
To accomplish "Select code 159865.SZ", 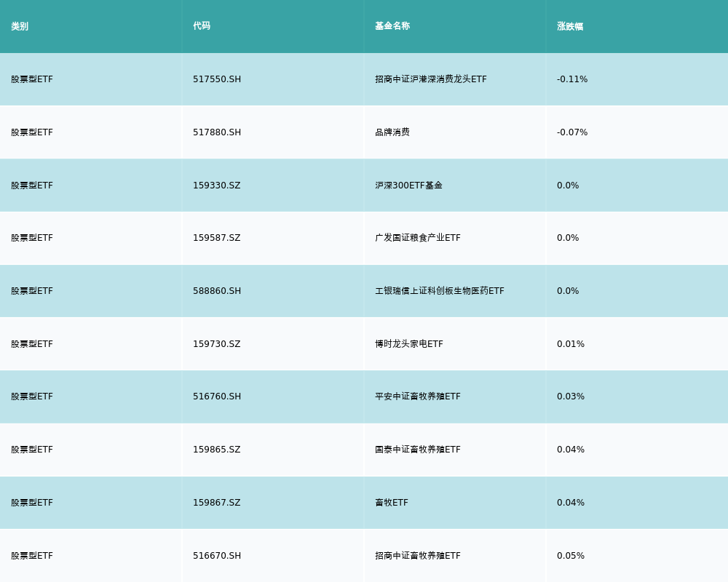I will 217,450.
